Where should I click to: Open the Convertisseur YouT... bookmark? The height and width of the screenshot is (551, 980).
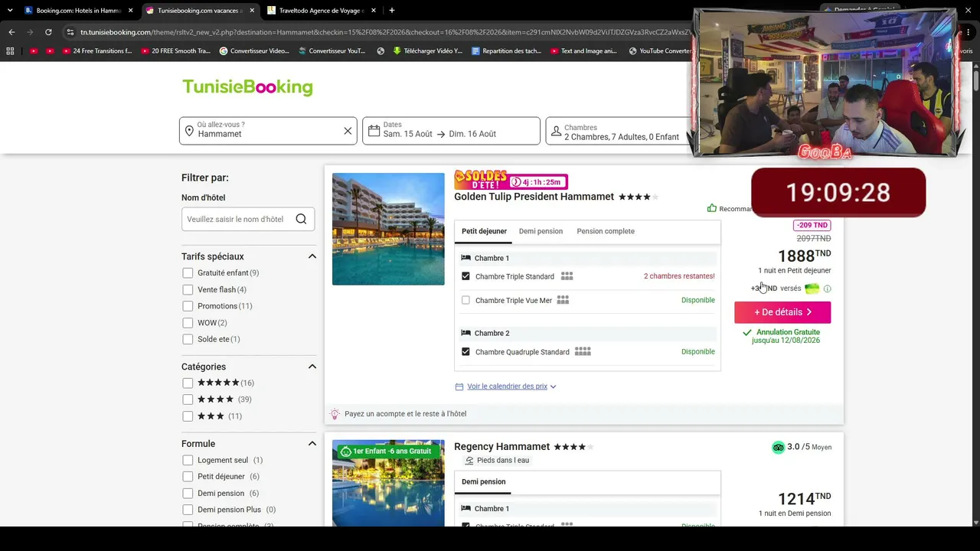pos(332,51)
